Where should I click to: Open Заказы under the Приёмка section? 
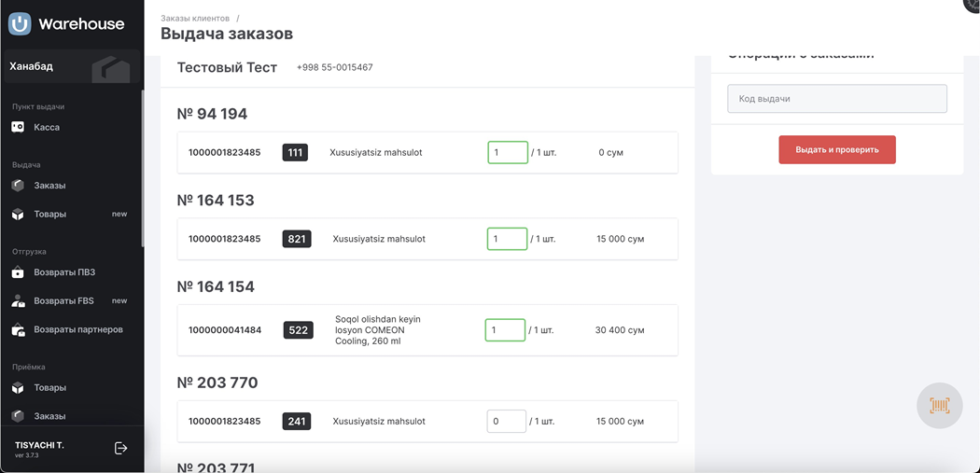49,416
